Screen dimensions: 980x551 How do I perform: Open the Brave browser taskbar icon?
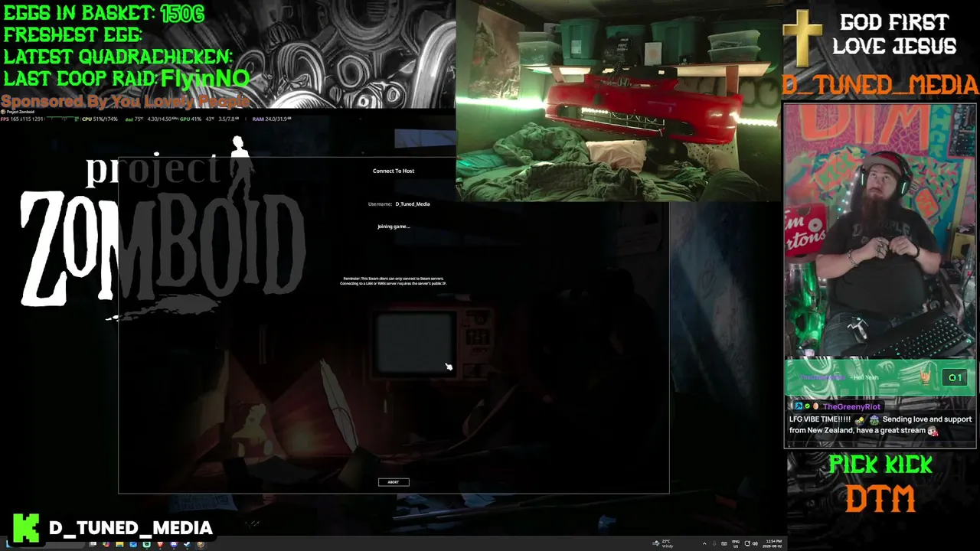160,544
